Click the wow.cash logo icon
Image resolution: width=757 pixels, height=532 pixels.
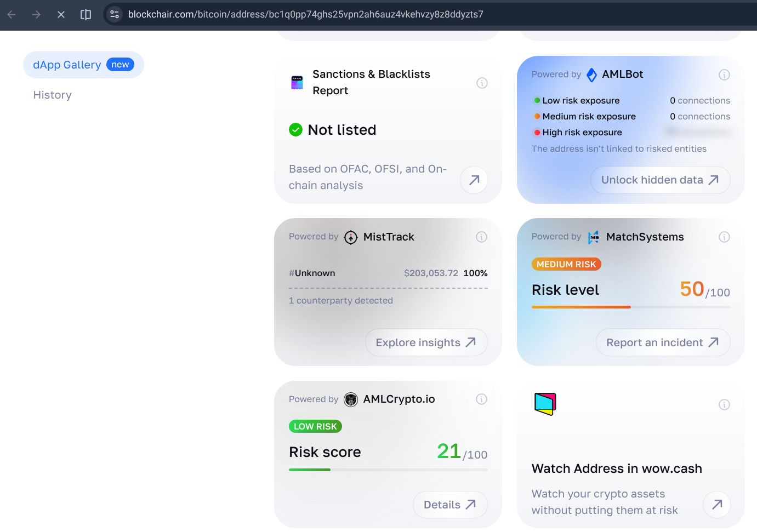click(x=545, y=404)
